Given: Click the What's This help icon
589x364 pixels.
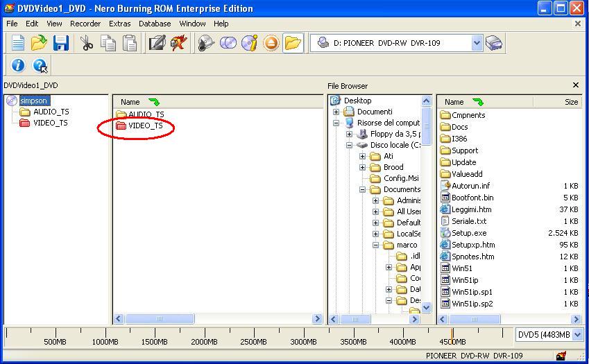Looking at the screenshot, I should click(40, 65).
